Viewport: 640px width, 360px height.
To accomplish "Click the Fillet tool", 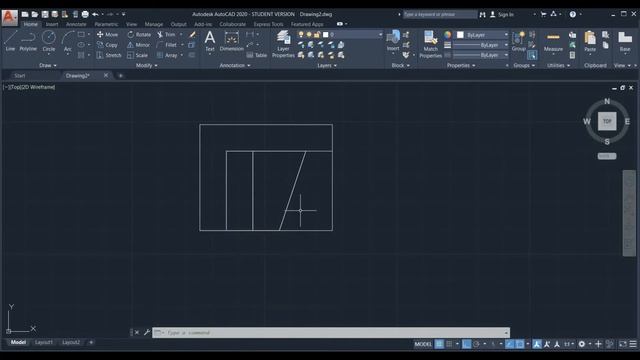I will pyautogui.click(x=167, y=45).
